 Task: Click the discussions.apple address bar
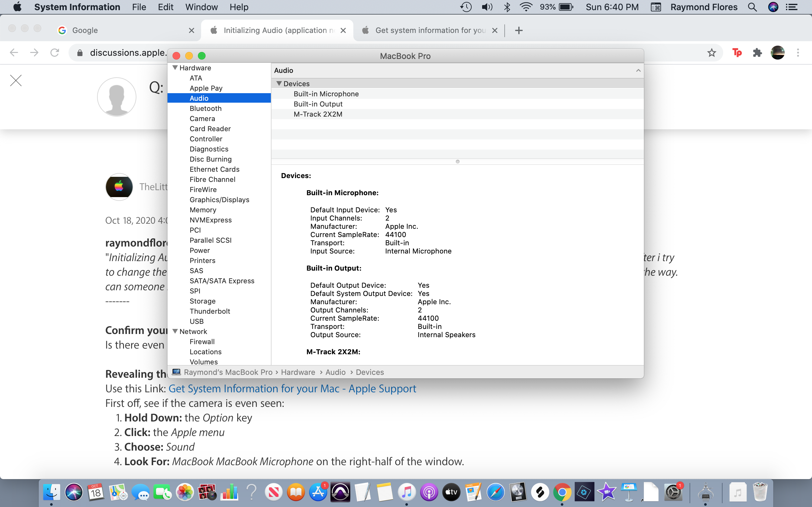[x=128, y=53]
